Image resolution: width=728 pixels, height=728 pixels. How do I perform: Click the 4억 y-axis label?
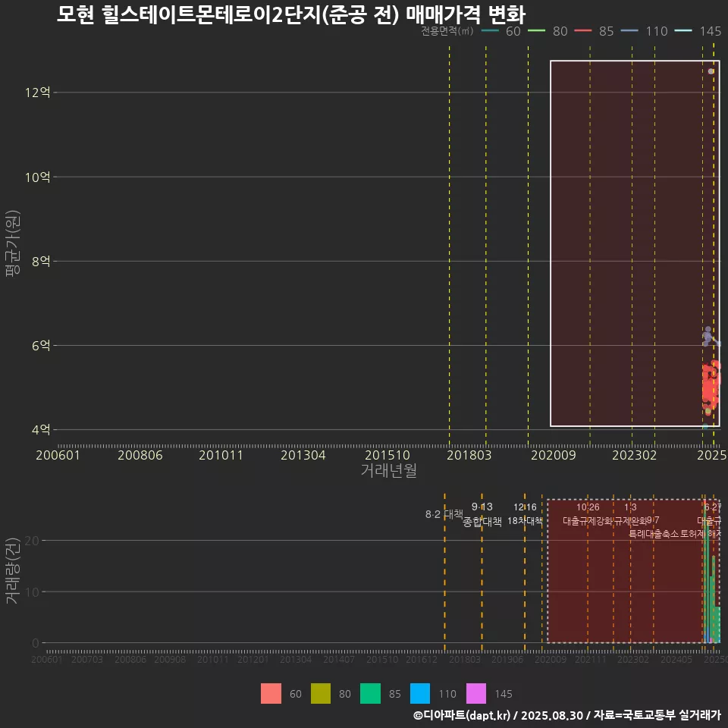pos(41,429)
